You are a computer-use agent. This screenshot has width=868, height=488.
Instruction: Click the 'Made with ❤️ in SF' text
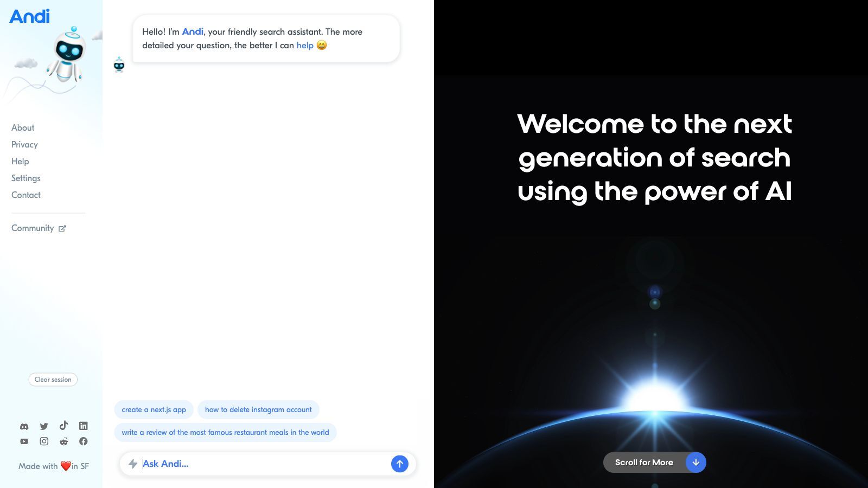tap(54, 466)
